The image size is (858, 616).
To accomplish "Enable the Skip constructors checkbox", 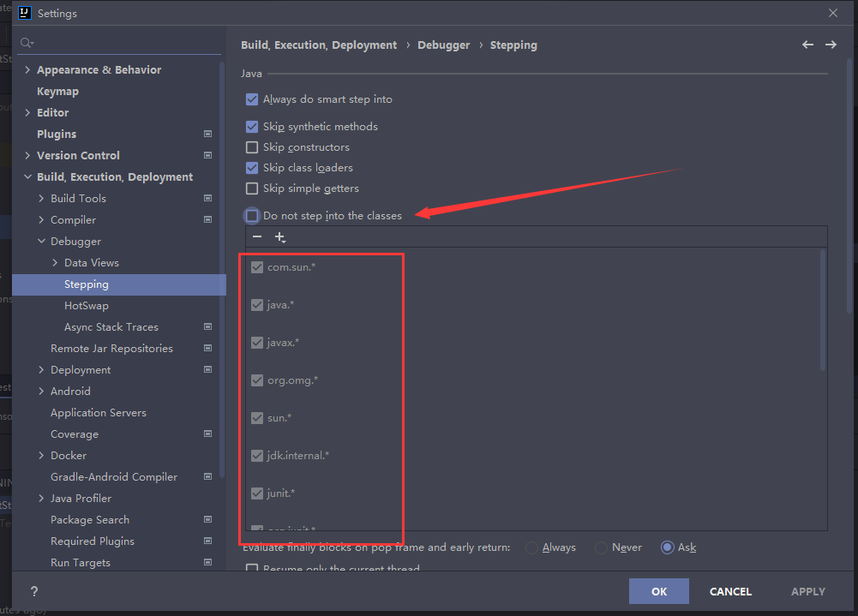I will tap(252, 147).
